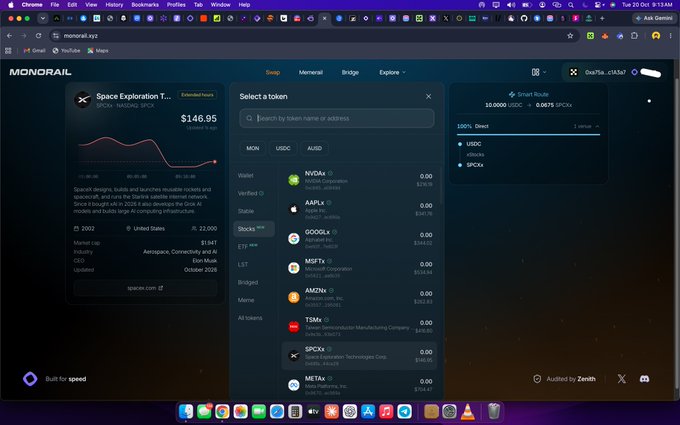The height and width of the screenshot is (425, 680).
Task: Open the Stable token category
Action: (246, 211)
